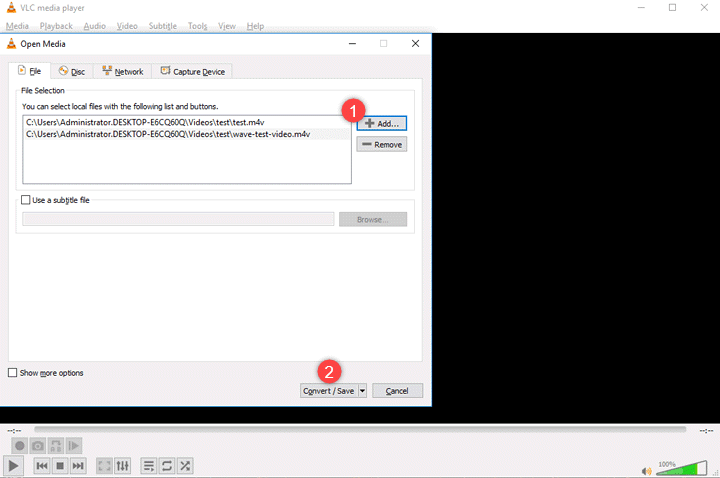Click the Previous media button

point(42,466)
